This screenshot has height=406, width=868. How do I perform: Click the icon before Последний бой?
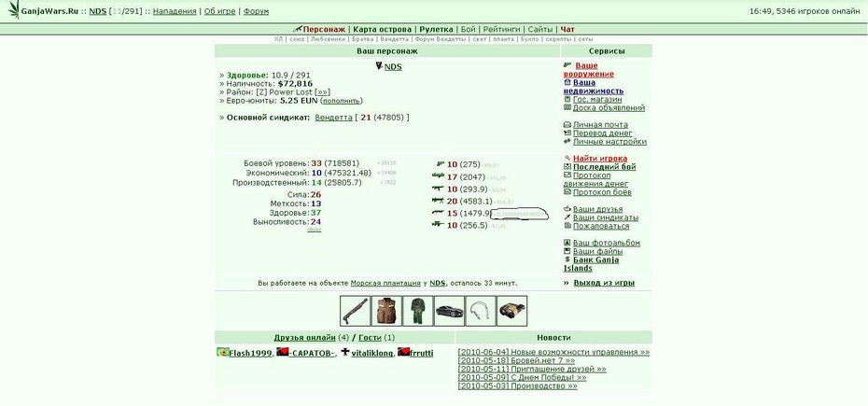click(x=567, y=167)
